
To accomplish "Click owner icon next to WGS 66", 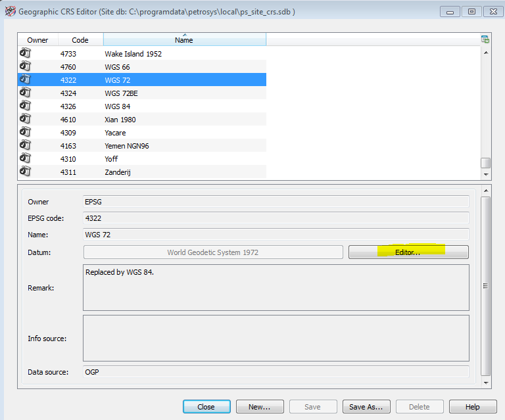I will (x=25, y=66).
